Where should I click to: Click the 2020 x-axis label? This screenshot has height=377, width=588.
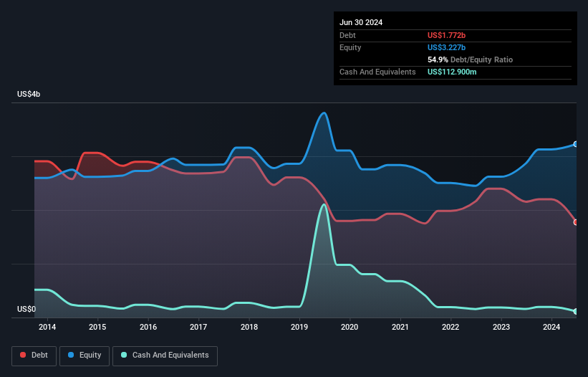pos(350,327)
